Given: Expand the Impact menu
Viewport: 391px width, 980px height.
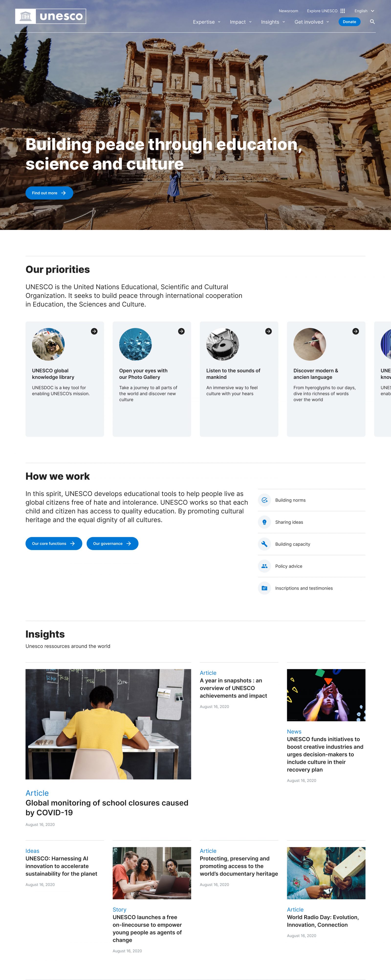Looking at the screenshot, I should [x=241, y=22].
